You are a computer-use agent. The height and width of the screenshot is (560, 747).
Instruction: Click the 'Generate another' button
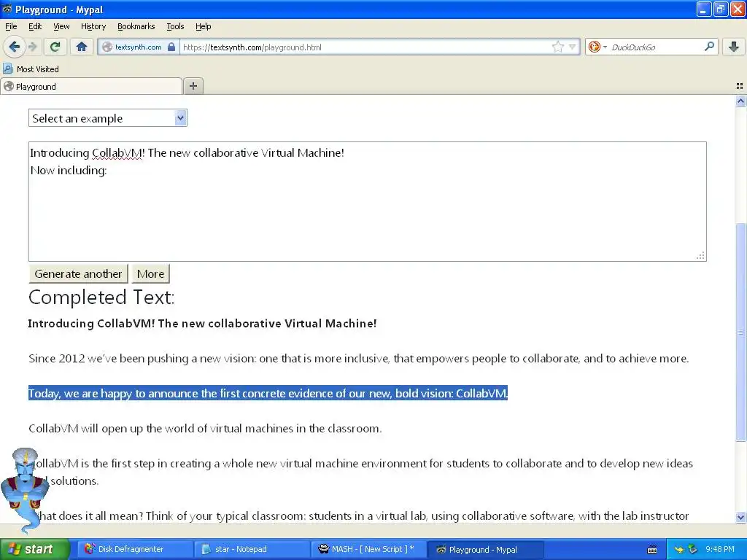tap(79, 274)
